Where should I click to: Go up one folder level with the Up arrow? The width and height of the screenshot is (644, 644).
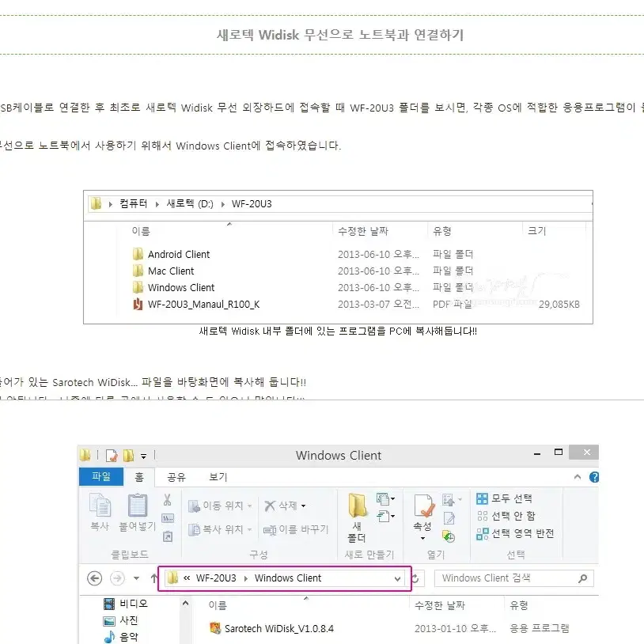point(153,578)
